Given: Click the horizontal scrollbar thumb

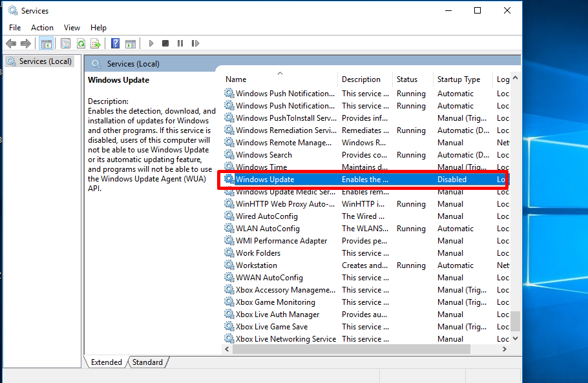Looking at the screenshot, I should [352, 349].
